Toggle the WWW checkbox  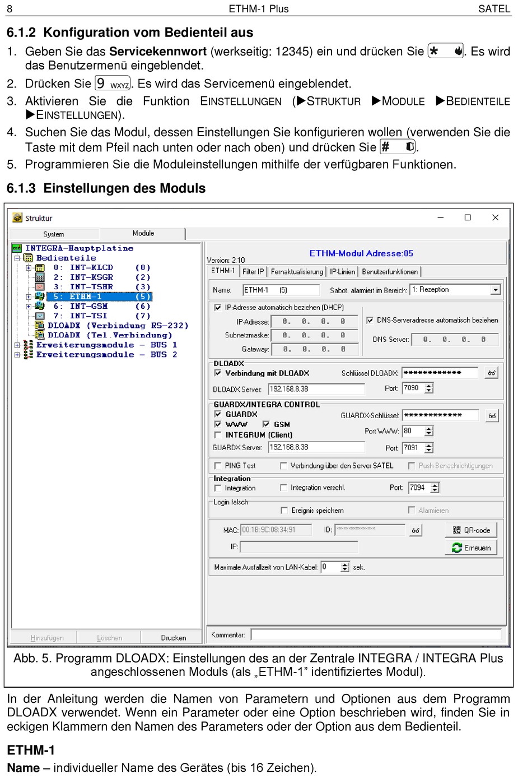(x=218, y=424)
